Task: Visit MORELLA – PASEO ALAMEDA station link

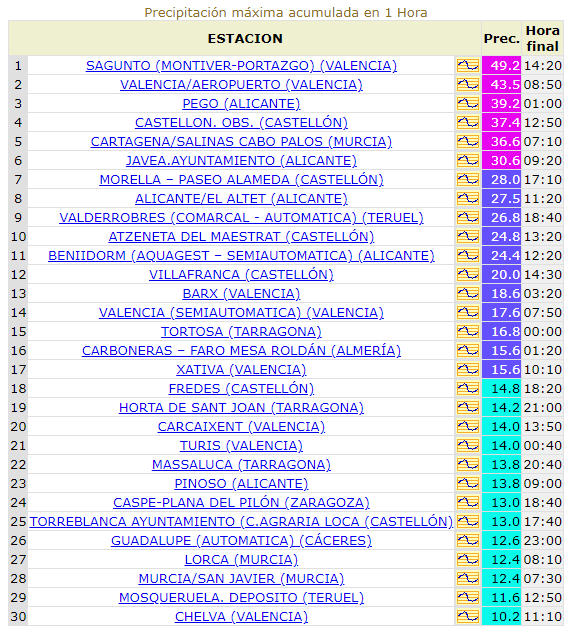Action: pyautogui.click(x=241, y=180)
